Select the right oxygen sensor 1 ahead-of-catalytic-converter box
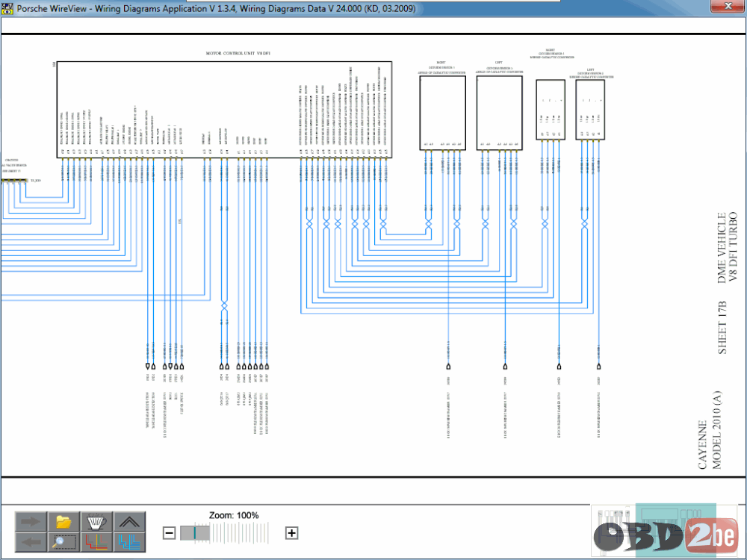Viewport: 747px width, 560px height. click(x=442, y=113)
